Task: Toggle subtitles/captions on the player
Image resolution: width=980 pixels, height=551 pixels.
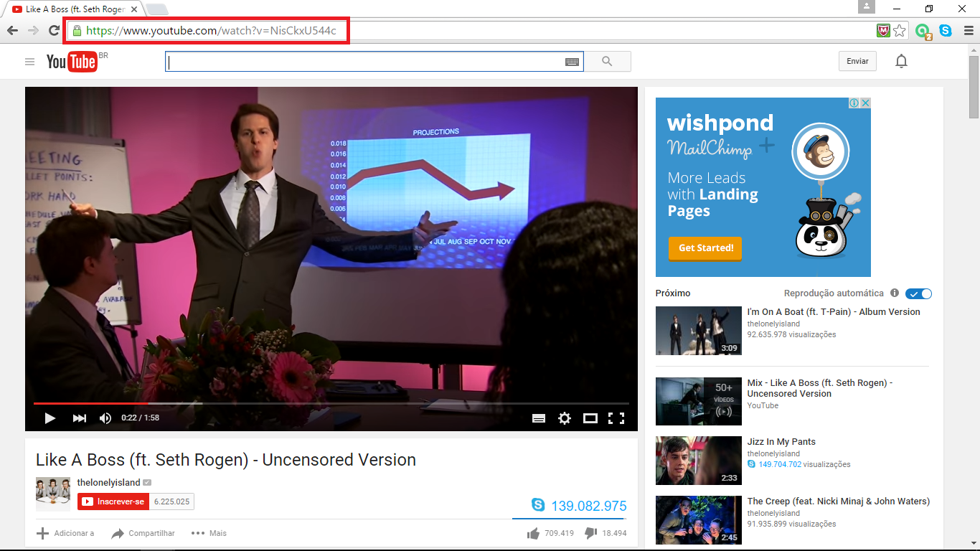Action: [x=539, y=418]
